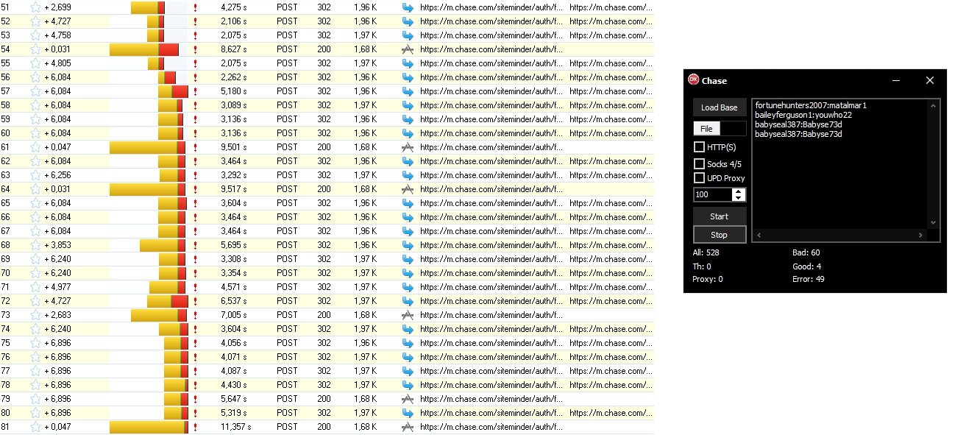The width and height of the screenshot is (980, 435).
Task: Click the star icon in row 73
Action: point(35,315)
